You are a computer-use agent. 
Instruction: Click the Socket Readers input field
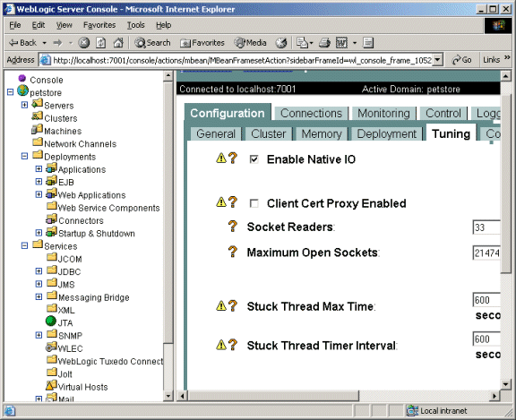486,227
